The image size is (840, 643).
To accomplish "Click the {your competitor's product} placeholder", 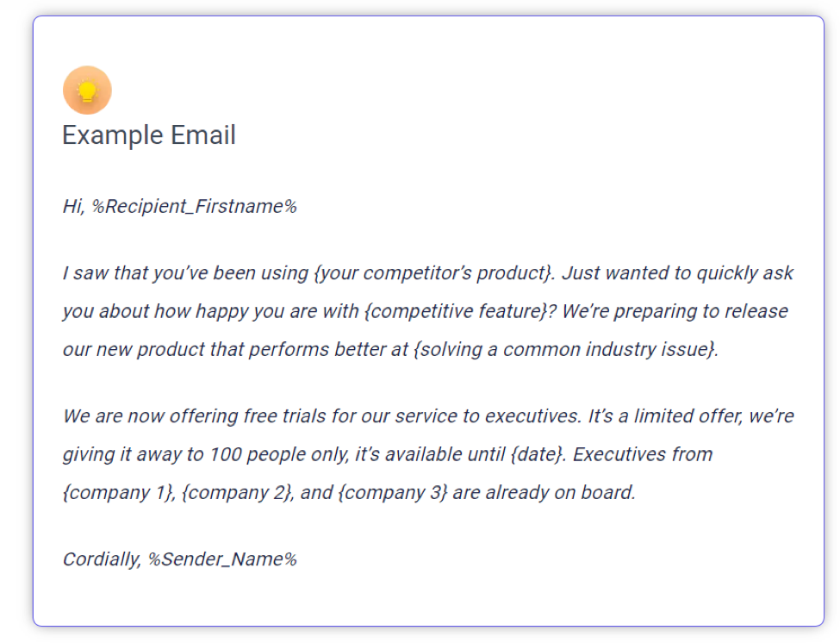I will point(433,273).
